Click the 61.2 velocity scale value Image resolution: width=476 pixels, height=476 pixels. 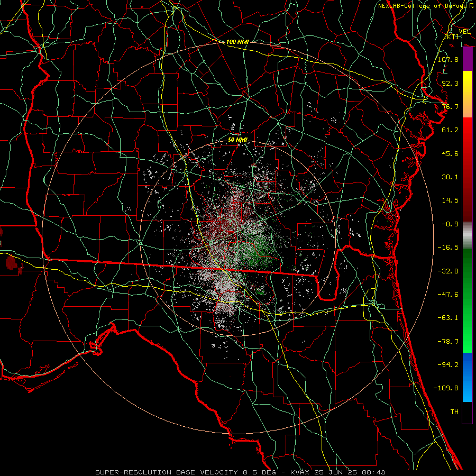tap(450, 130)
